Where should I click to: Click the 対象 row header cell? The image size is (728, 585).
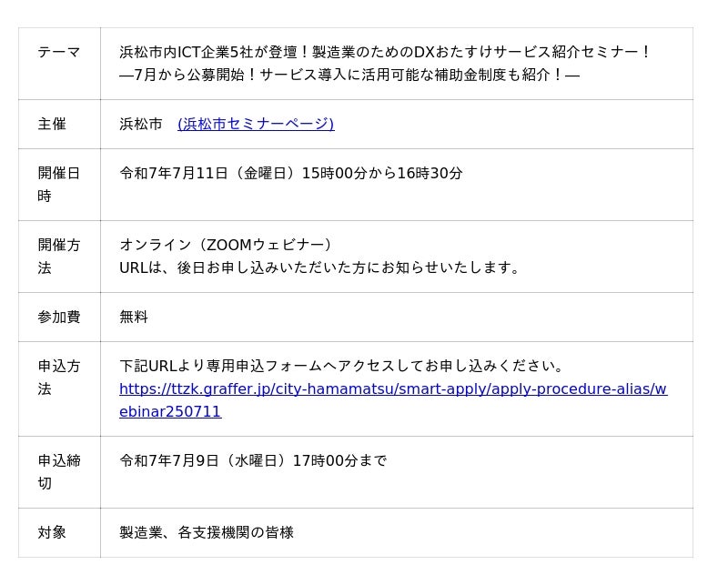(59, 532)
